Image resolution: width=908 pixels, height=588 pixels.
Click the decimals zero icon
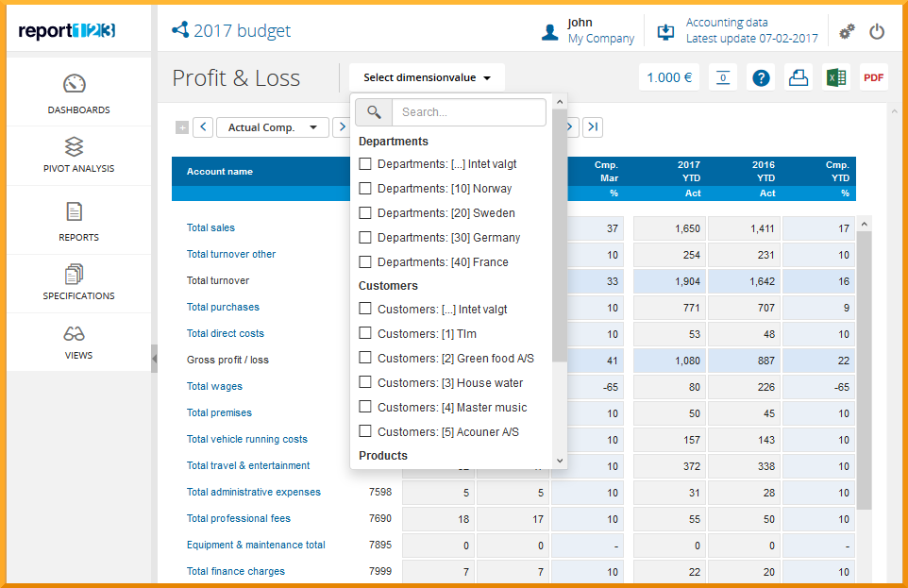(x=723, y=78)
